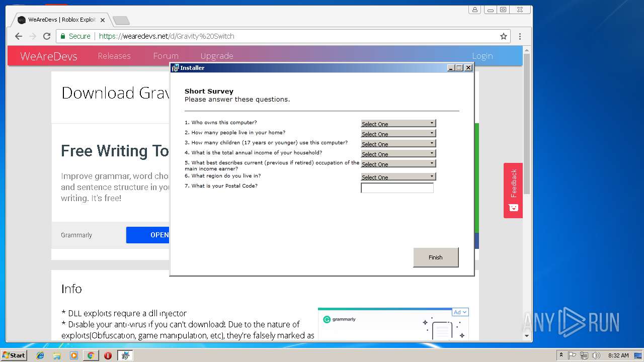The height and width of the screenshot is (362, 644).
Task: Open dropdown for children using this computer
Action: pos(398,143)
